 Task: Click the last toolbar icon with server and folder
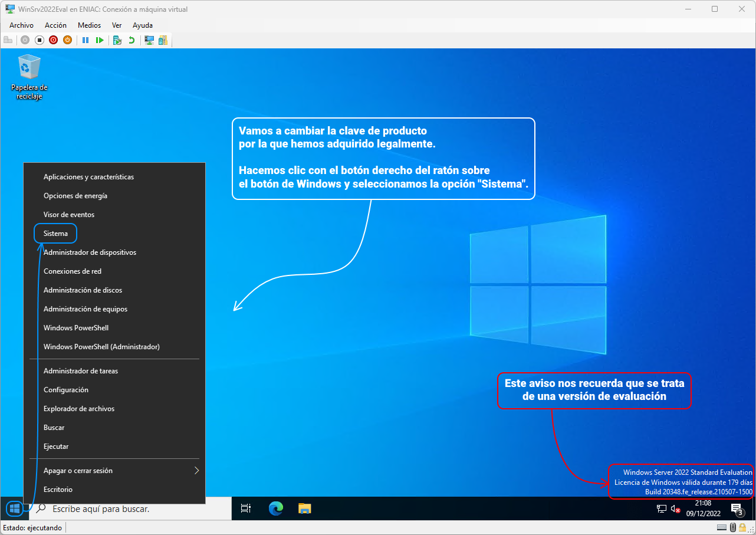coord(163,40)
